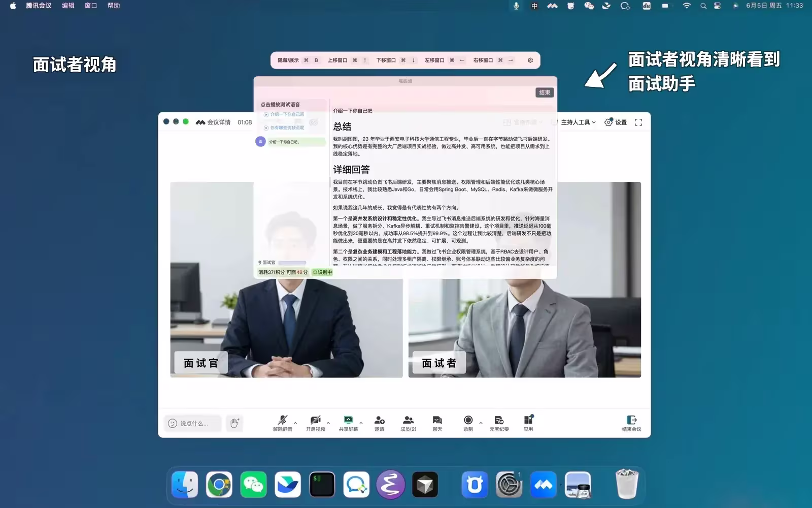Open the 编辑 menu in menu bar

68,6
